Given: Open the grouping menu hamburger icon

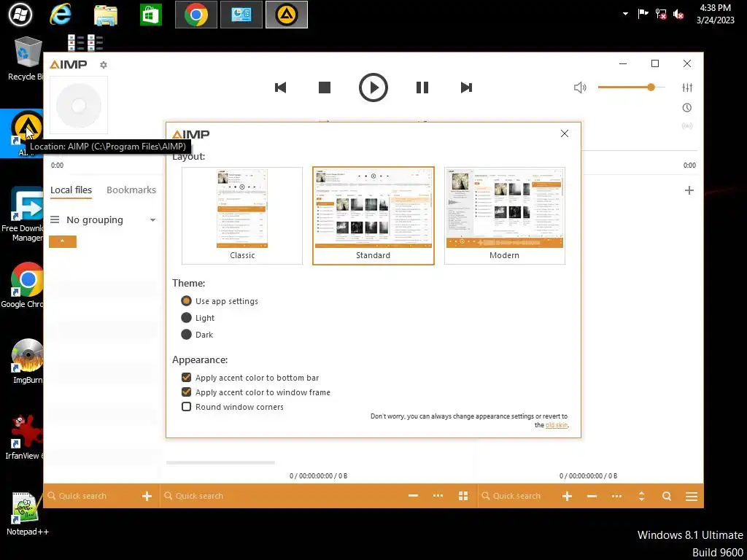Looking at the screenshot, I should point(55,219).
